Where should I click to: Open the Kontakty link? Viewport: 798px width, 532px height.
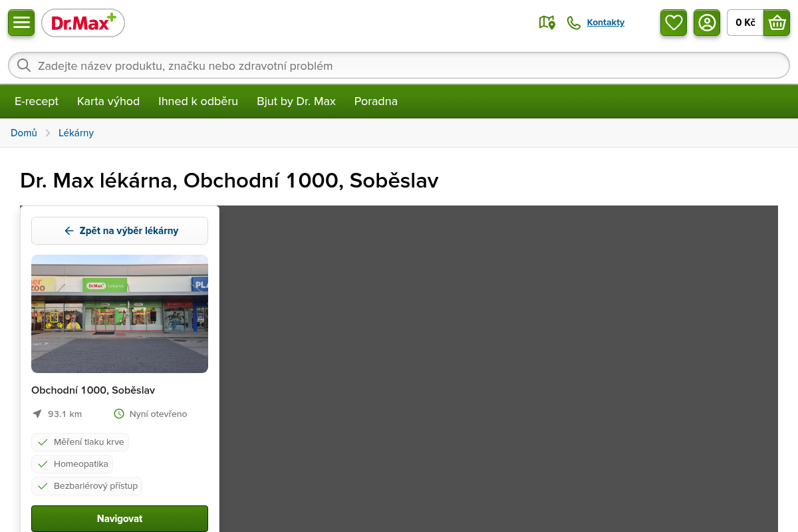tap(606, 23)
